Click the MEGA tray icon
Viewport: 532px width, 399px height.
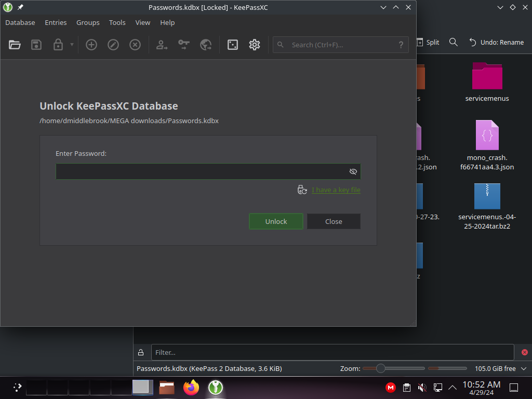391,388
